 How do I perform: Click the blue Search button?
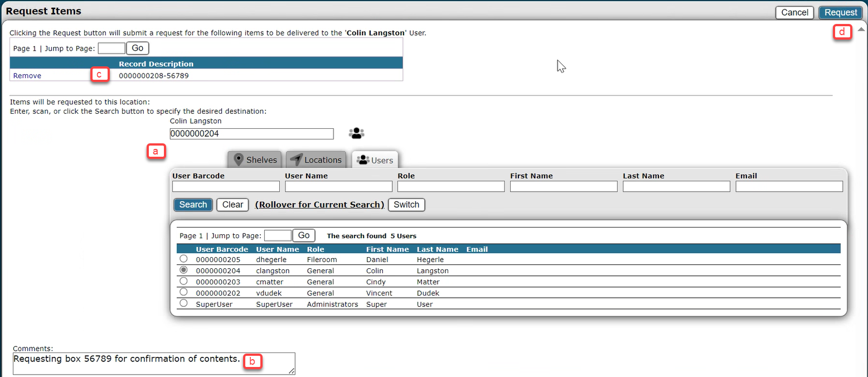coord(193,205)
